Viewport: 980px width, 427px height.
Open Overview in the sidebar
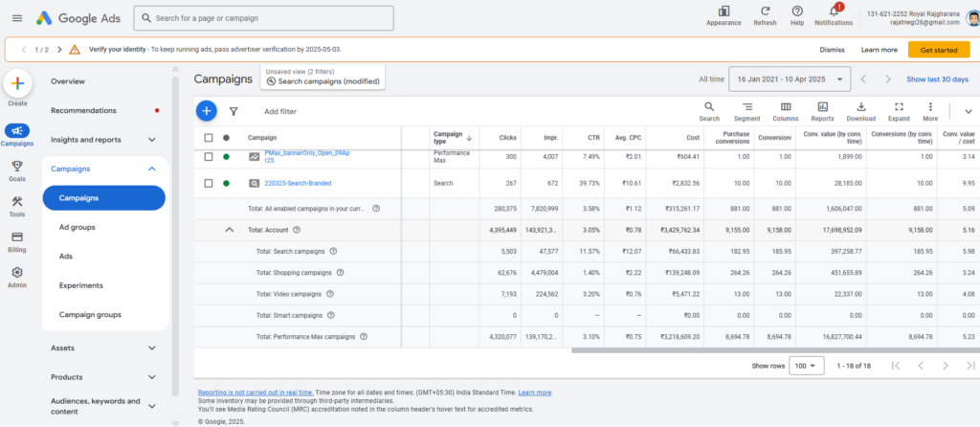tap(68, 81)
